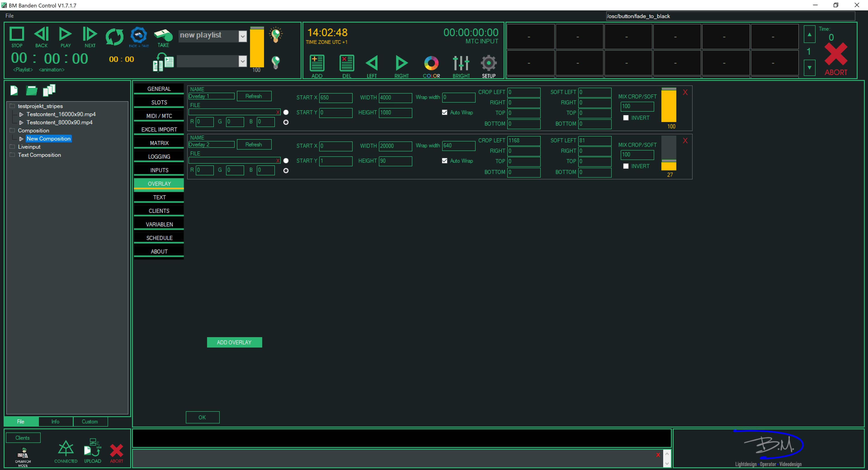Open the COLOR wheel tool
868x470 pixels.
click(431, 63)
